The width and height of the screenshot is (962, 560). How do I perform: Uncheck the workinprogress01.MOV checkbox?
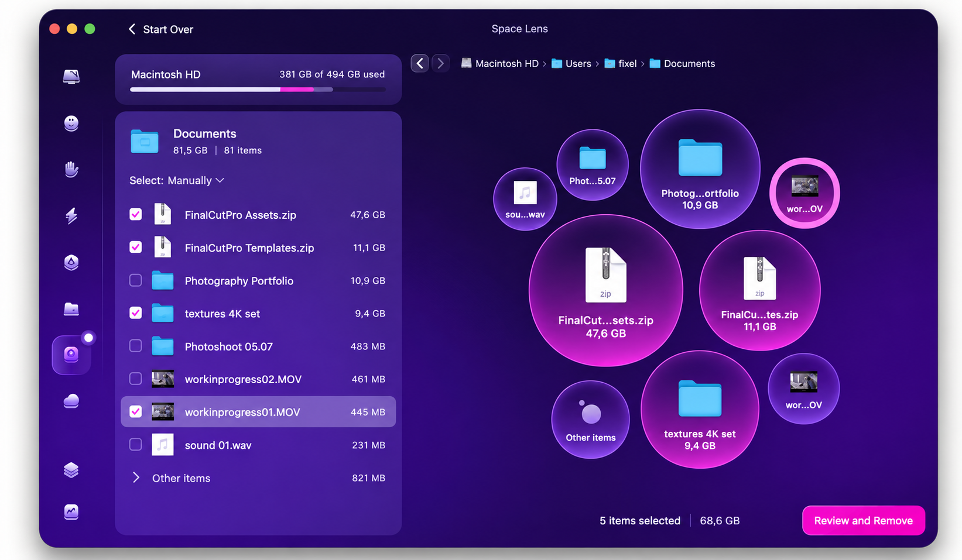136,412
